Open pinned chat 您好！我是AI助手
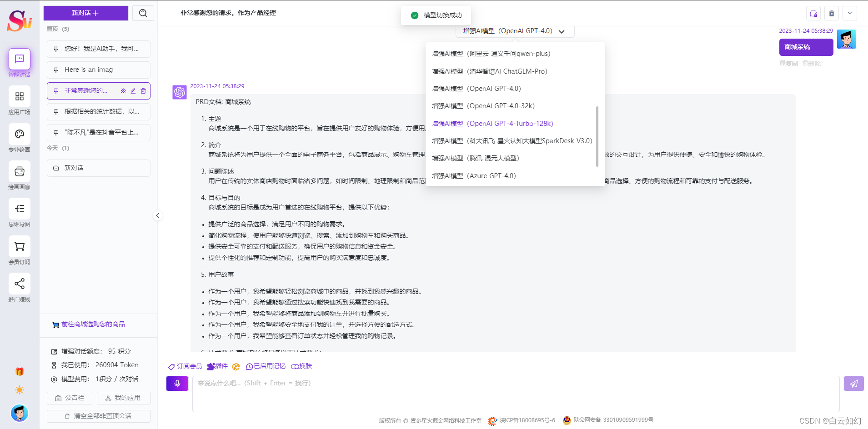 (99, 49)
